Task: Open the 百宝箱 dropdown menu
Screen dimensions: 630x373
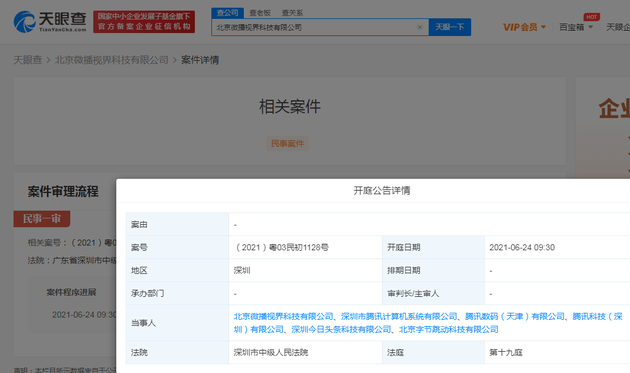Action: (576, 27)
